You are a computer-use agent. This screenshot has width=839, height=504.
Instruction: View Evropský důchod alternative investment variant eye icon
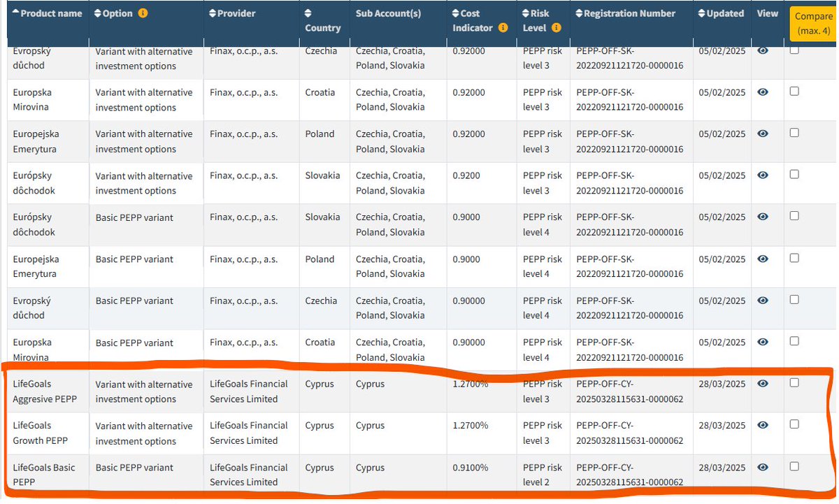(x=763, y=50)
